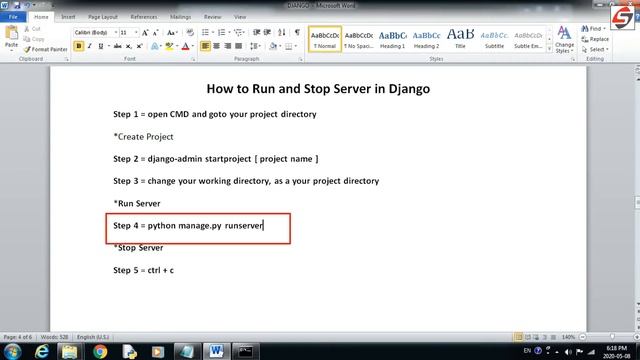This screenshot has width=640, height=360.
Task: Open the Font dialog launcher
Action: click(x=193, y=59)
